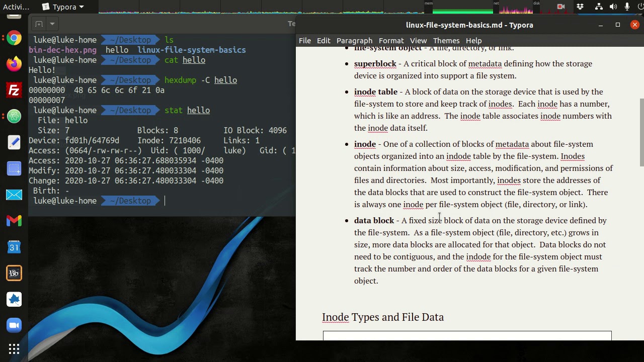Click the Typora window title text
The height and width of the screenshot is (362, 644).
[x=469, y=25]
